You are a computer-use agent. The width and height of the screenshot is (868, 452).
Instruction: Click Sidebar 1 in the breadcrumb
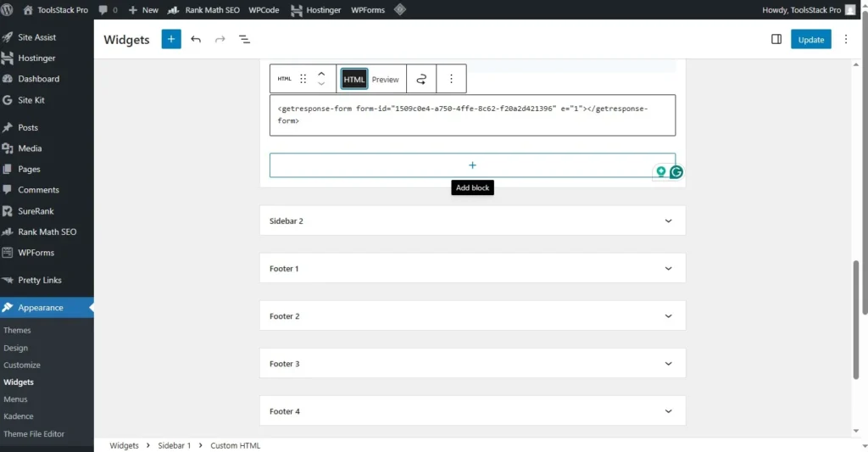tap(175, 445)
